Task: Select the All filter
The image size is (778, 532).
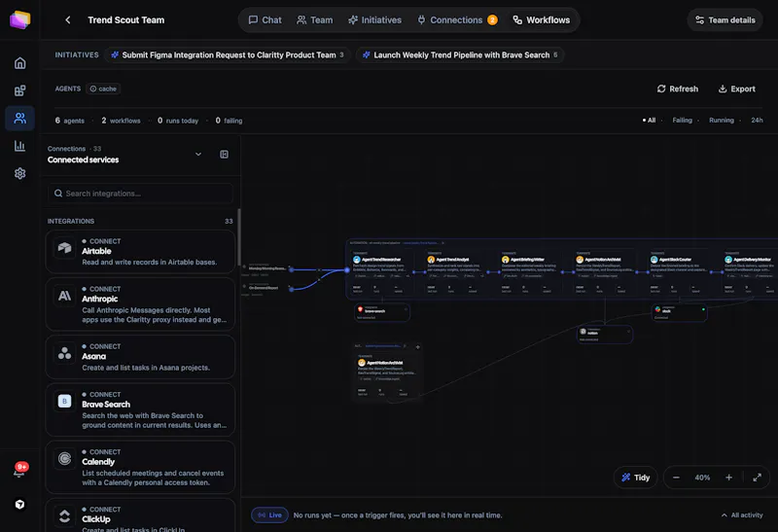Action: (x=650, y=120)
